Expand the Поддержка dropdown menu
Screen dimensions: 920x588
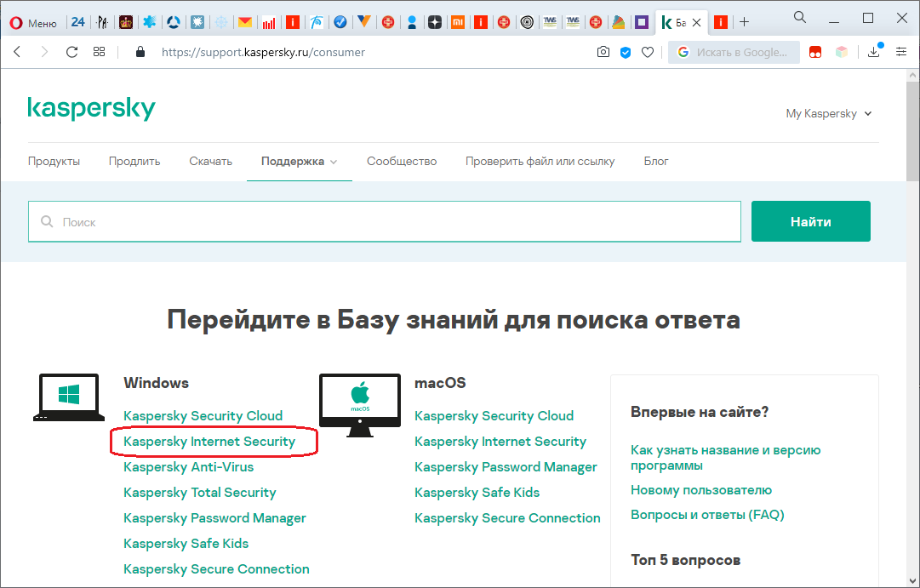(x=300, y=161)
